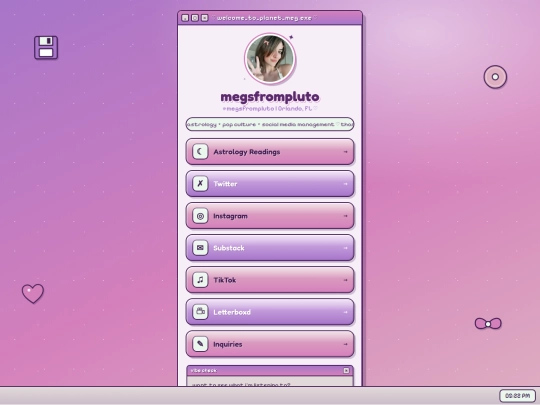Click the arrow on Astrology Readings row
540x405 pixels.
[x=345, y=152]
